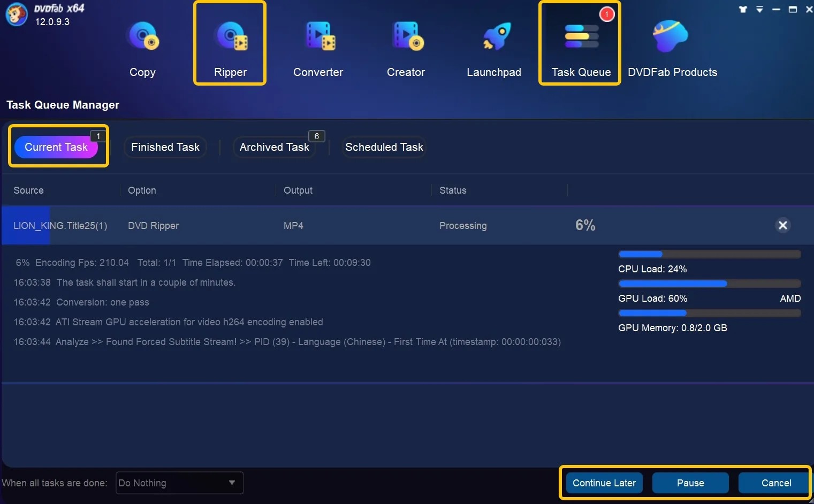
Task: Open the Do Nothing dropdown
Action: 179,483
